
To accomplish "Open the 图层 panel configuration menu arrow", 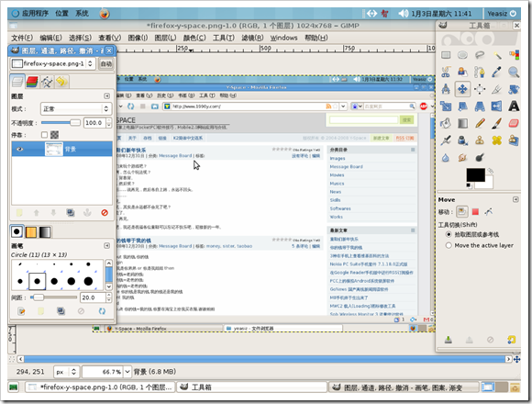I will pos(107,96).
